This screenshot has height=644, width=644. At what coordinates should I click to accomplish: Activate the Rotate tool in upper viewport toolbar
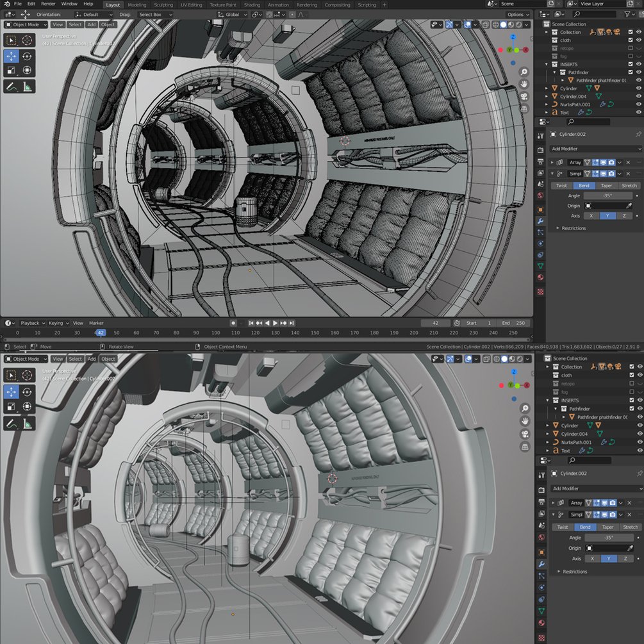(27, 56)
